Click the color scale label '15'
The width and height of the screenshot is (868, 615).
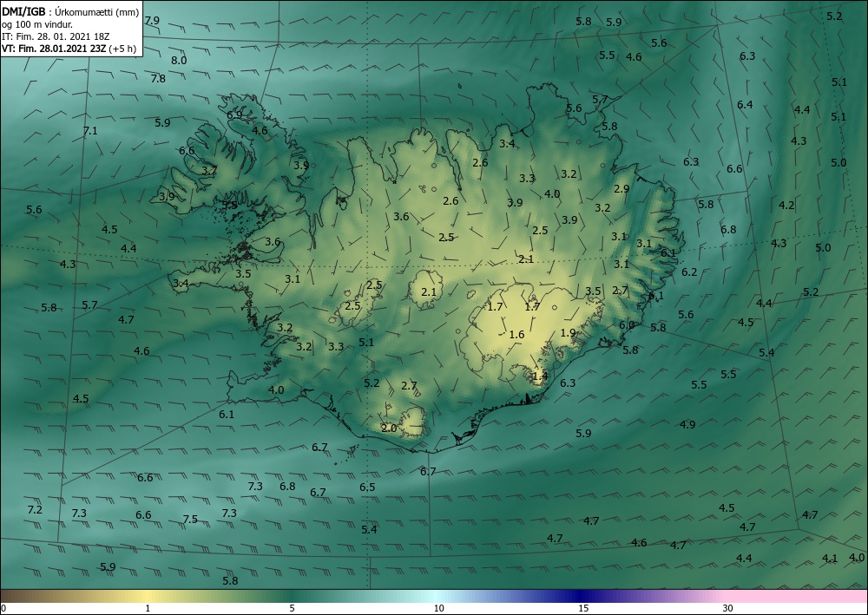coord(583,608)
